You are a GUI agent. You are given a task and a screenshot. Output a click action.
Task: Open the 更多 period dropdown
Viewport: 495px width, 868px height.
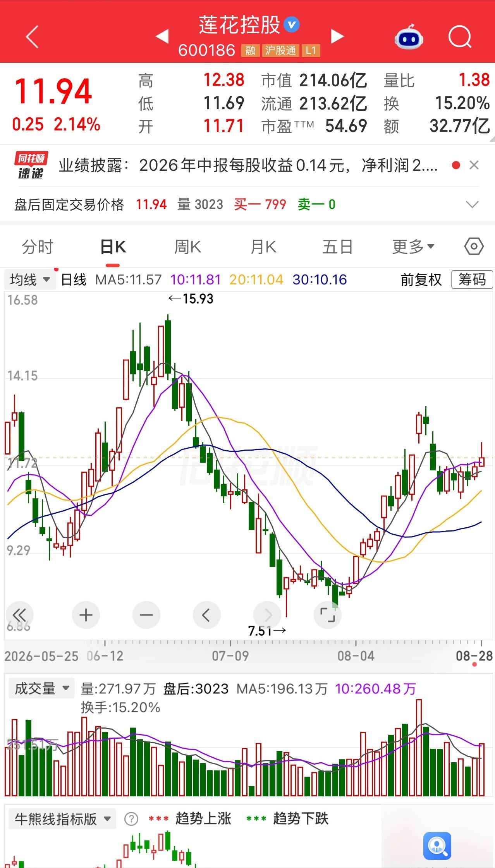click(x=413, y=247)
